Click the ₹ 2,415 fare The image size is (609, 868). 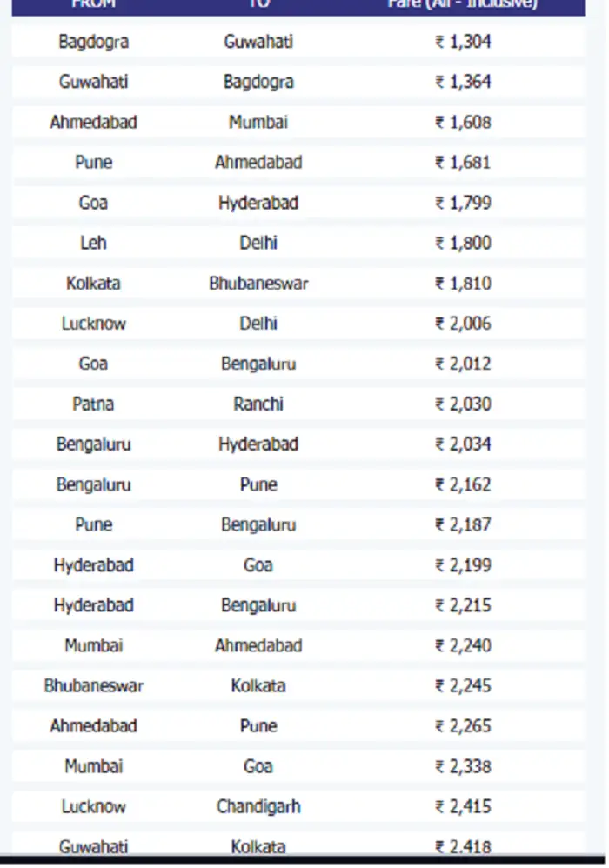click(x=463, y=806)
